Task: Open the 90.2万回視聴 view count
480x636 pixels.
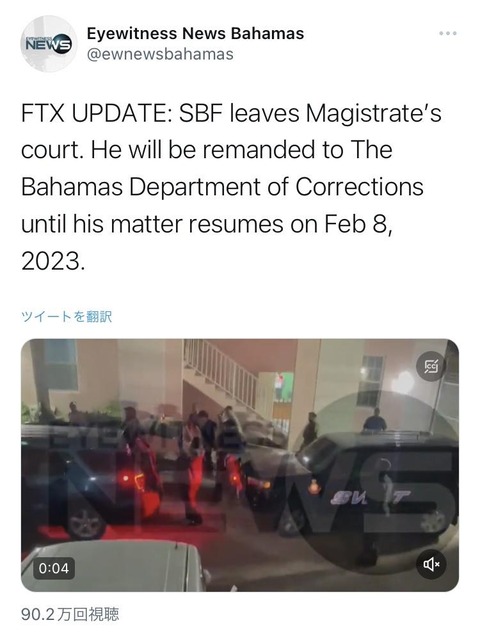Action: (x=70, y=614)
